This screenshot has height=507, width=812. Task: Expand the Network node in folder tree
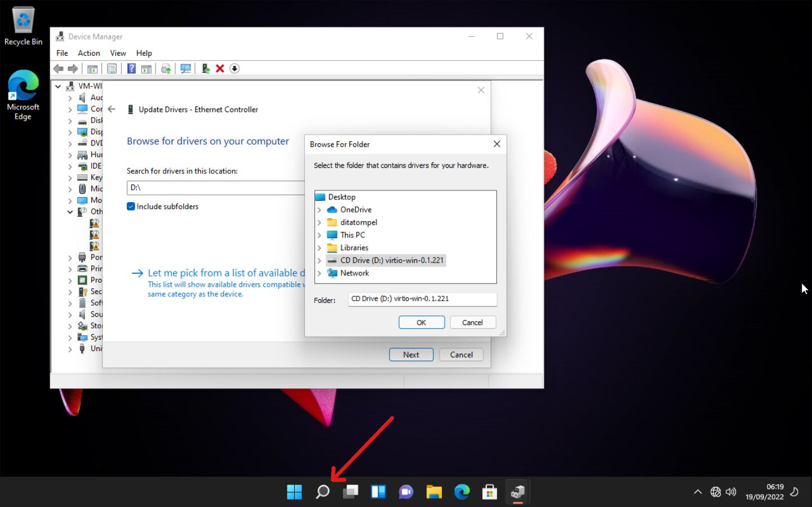coord(320,273)
